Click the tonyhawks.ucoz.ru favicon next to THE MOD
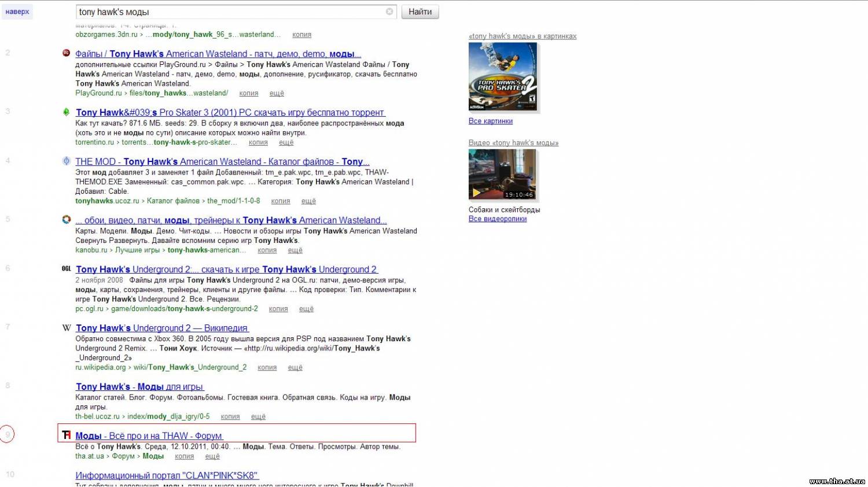This screenshot has height=487, width=868. pyautogui.click(x=66, y=161)
